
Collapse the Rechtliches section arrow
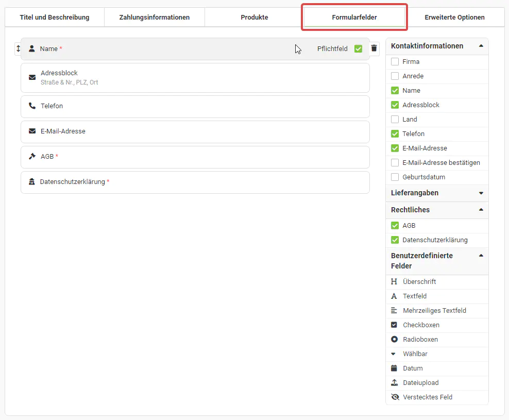pos(481,210)
